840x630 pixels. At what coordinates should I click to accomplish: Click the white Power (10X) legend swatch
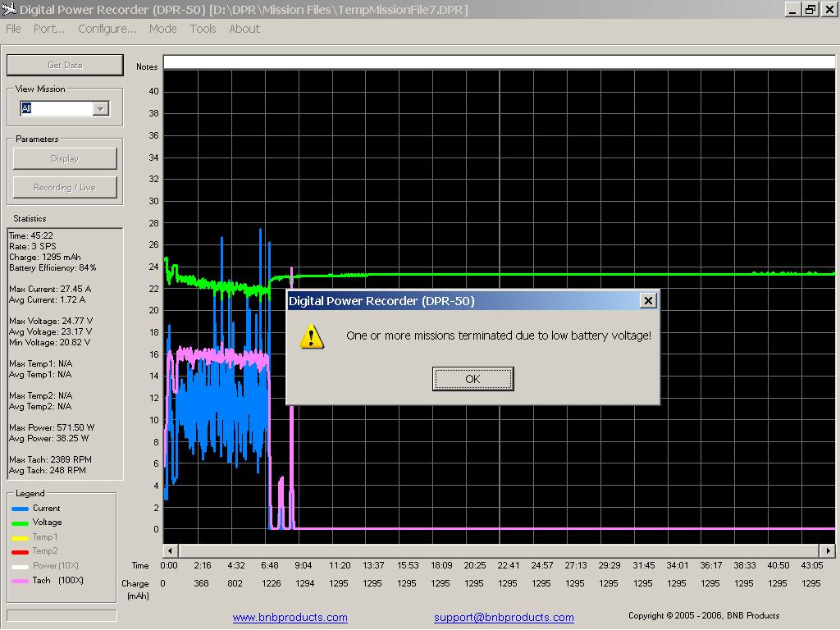click(x=20, y=567)
